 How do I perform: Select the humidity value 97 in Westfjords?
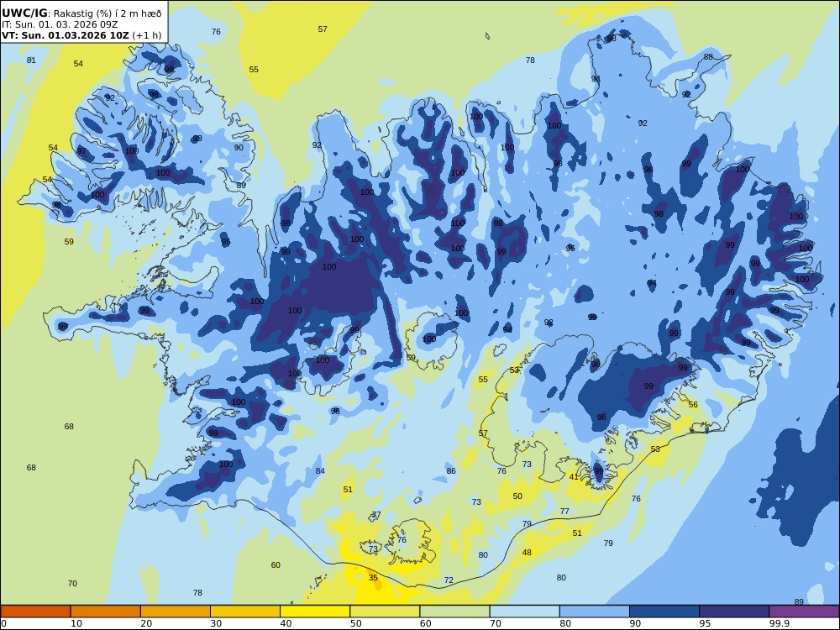click(x=81, y=151)
